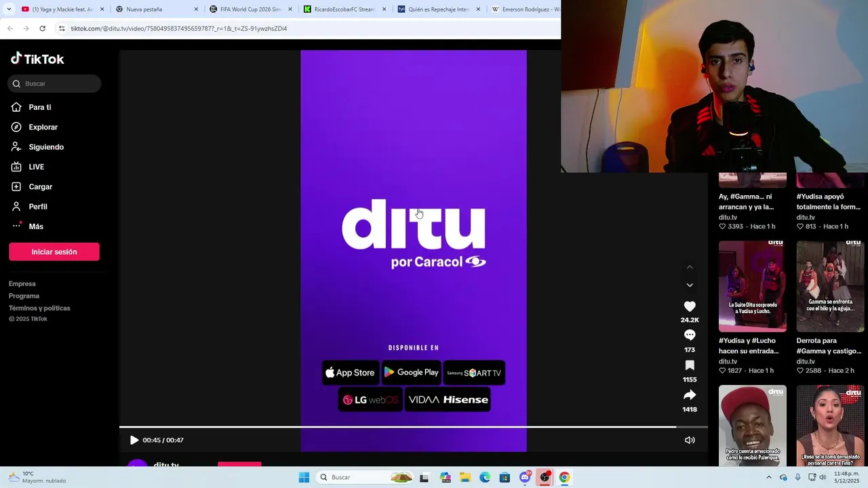Screen dimensions: 868x488
Task: Open Discord from taskbar
Action: click(525, 477)
